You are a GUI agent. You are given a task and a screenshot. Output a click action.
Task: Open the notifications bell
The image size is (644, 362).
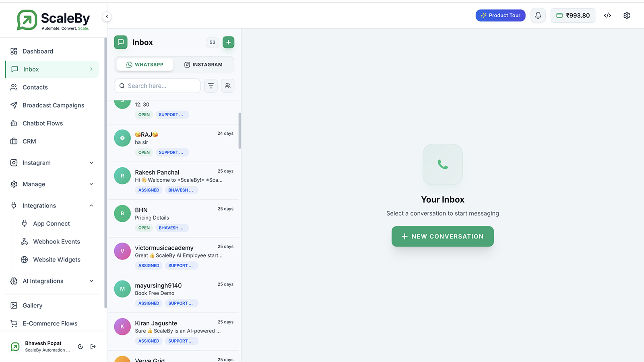tap(538, 16)
